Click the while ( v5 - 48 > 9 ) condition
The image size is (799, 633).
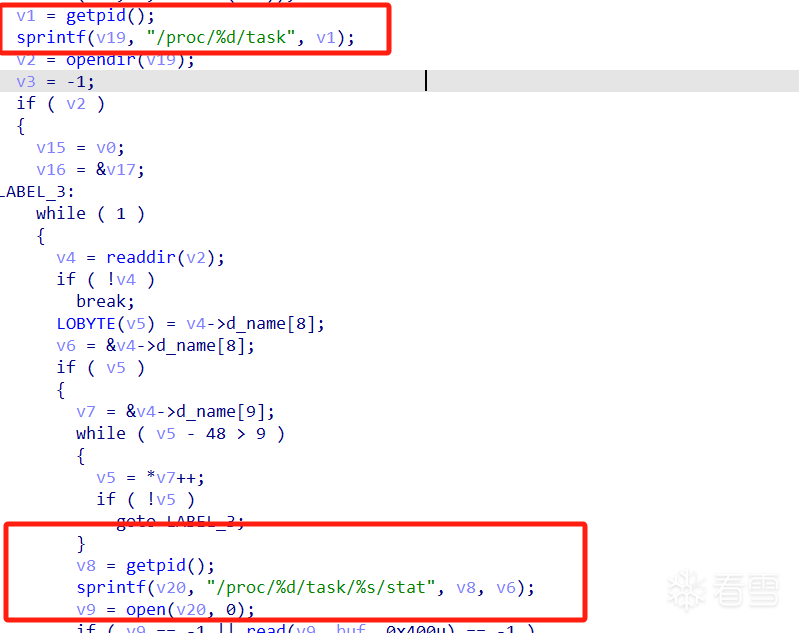point(180,434)
